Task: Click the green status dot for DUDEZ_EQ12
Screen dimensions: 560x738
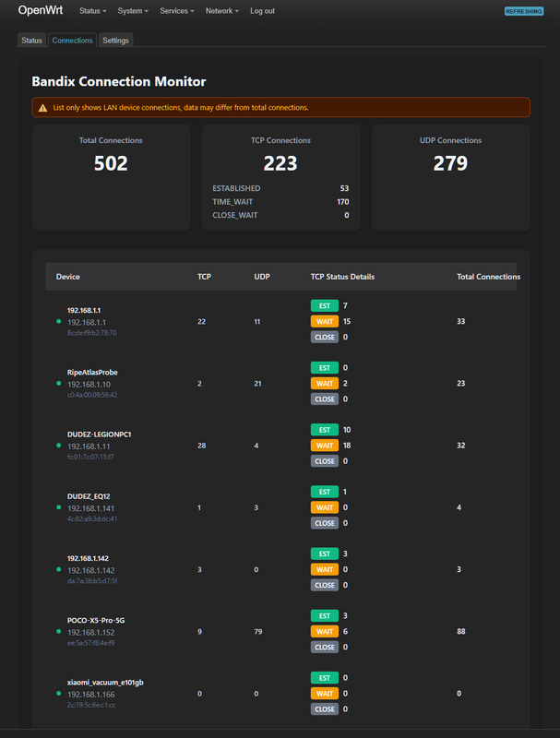Action: click(59, 507)
